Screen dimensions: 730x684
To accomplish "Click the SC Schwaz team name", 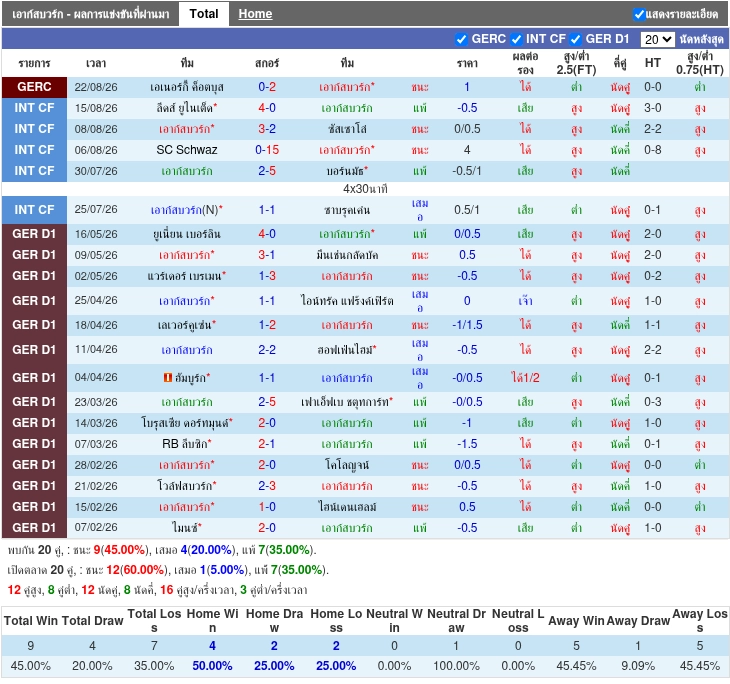I will pos(187,150).
